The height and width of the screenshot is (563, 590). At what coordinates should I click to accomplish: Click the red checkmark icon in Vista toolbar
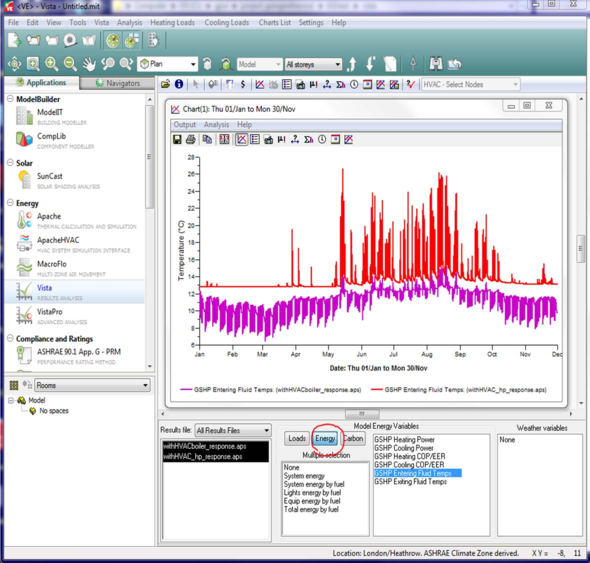(x=410, y=84)
